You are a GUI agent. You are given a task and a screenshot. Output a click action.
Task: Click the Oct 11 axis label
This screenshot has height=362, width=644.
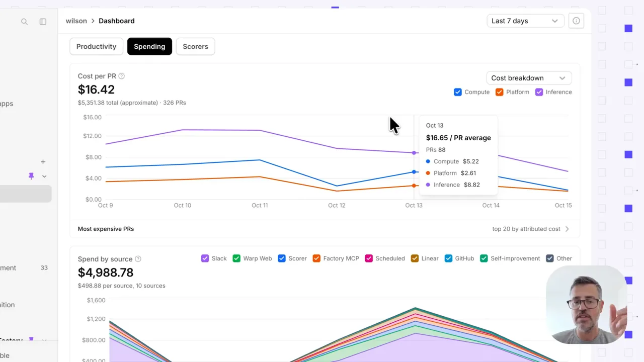(260, 205)
